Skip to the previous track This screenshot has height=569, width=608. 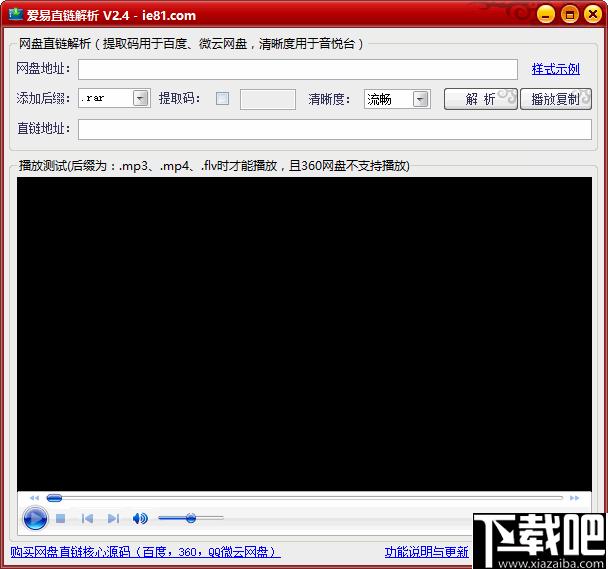[x=87, y=519]
